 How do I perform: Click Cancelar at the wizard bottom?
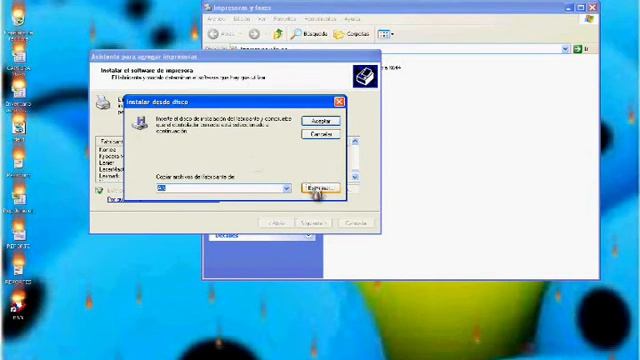coord(356,223)
